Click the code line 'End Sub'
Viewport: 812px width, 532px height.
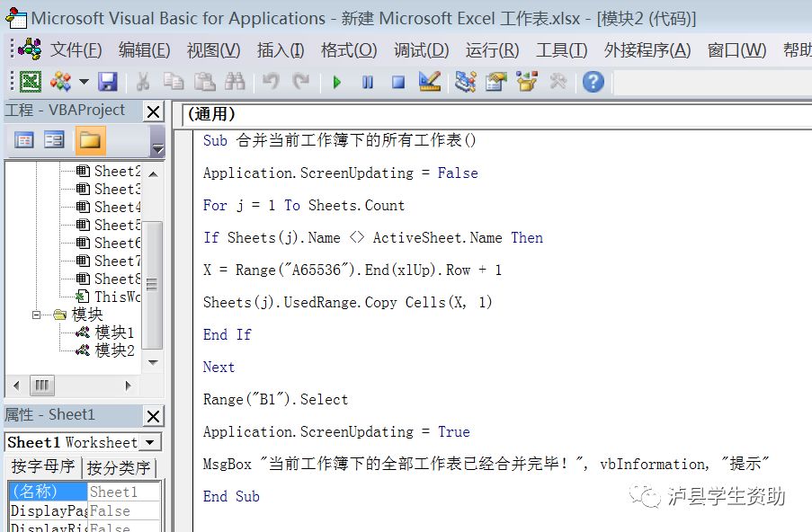[231, 496]
